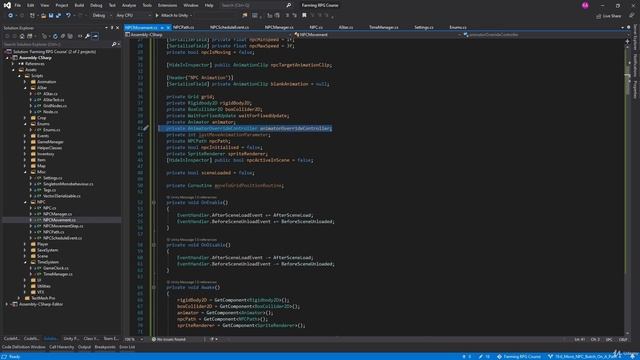Select the TextMesh Pro folder
Screen dimensions: 640x360
tap(43, 298)
